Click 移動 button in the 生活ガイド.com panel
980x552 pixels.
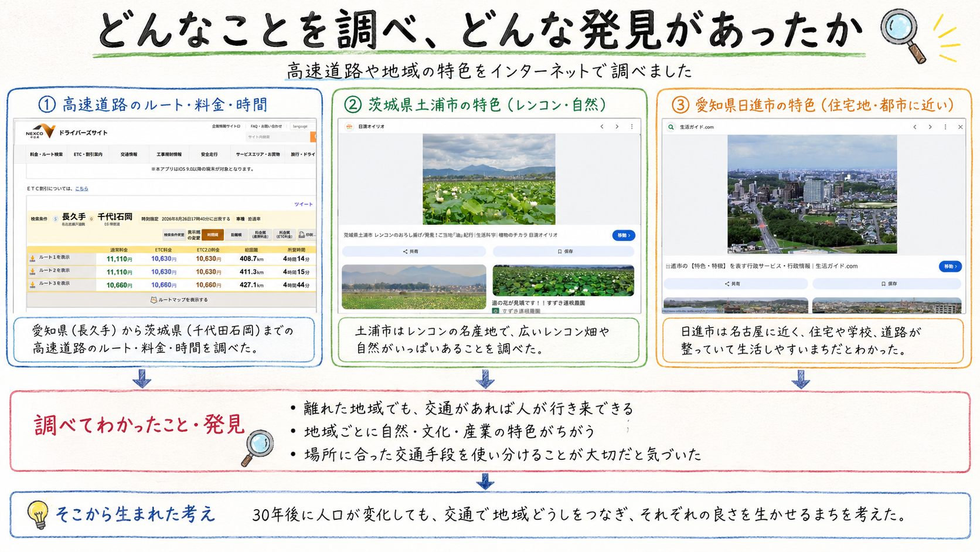pyautogui.click(x=950, y=266)
